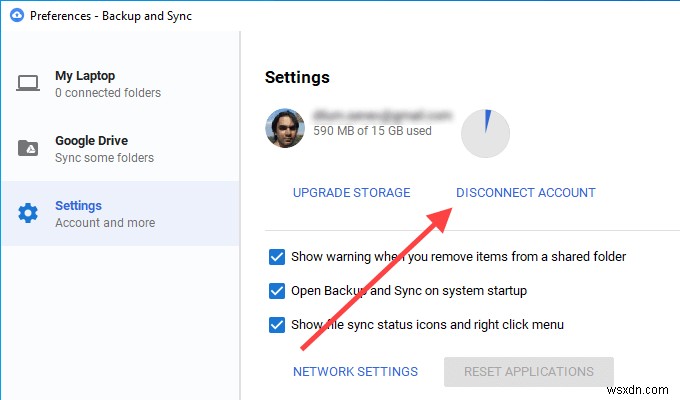Click the Settings gear icon
The image size is (680, 400).
28,213
